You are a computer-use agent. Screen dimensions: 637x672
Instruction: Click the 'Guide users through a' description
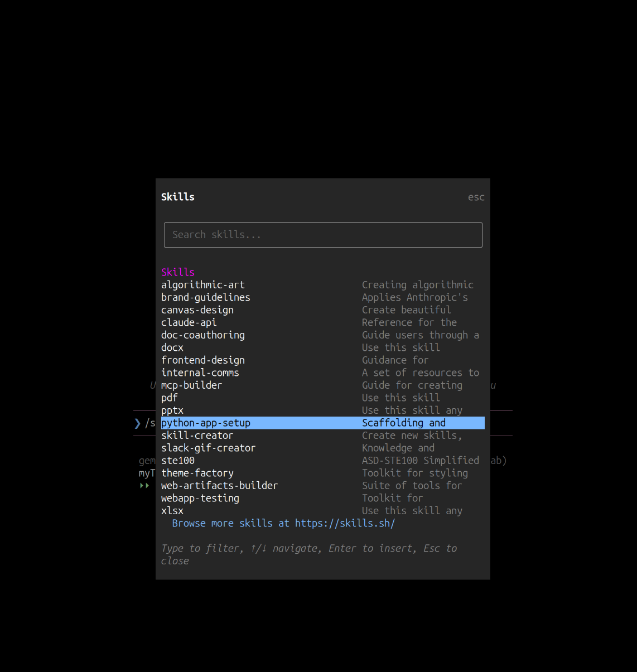click(421, 335)
